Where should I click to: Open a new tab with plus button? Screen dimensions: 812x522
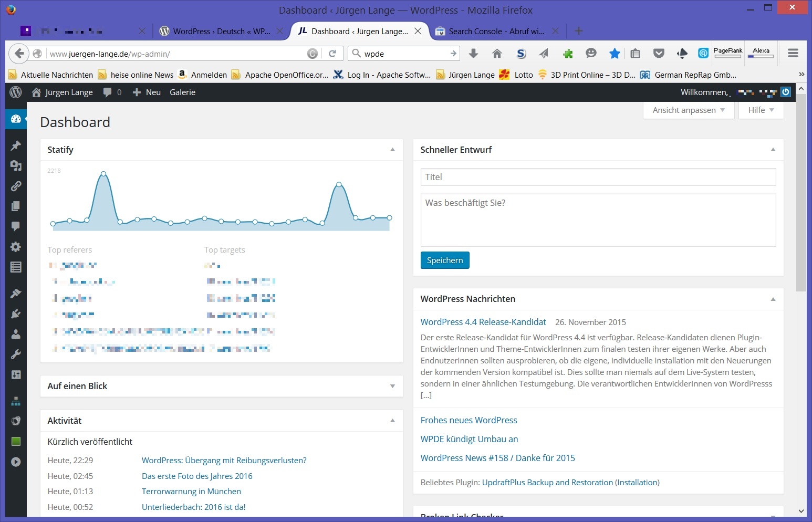(x=578, y=31)
